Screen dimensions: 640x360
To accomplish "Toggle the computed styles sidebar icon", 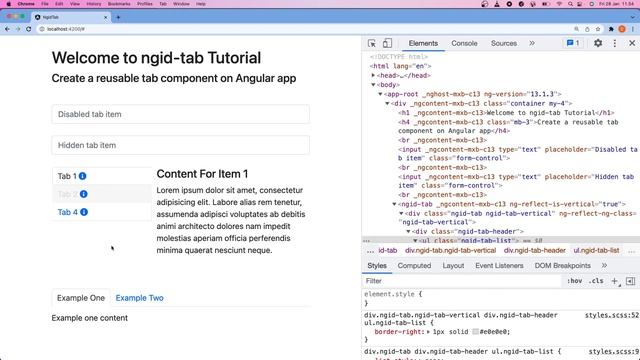I will [x=630, y=281].
